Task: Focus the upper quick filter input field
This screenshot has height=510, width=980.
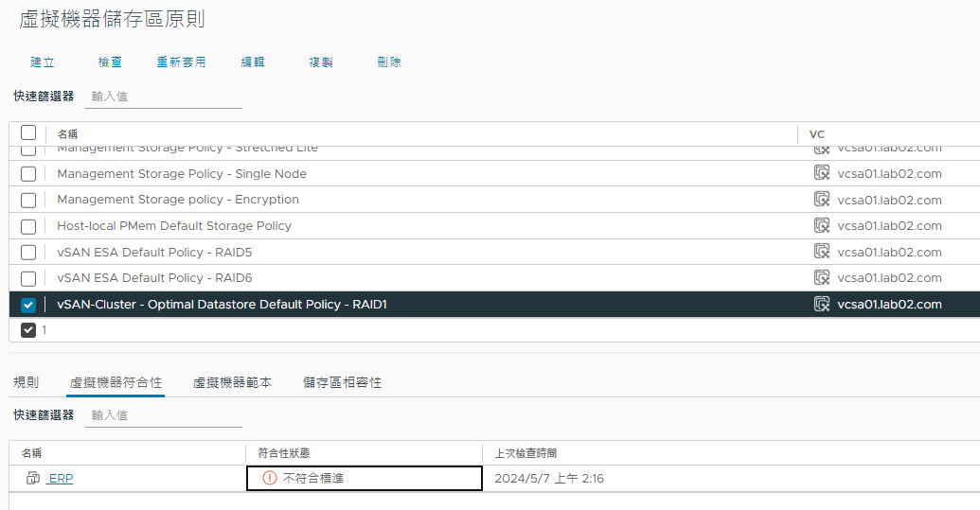Action: coord(164,97)
